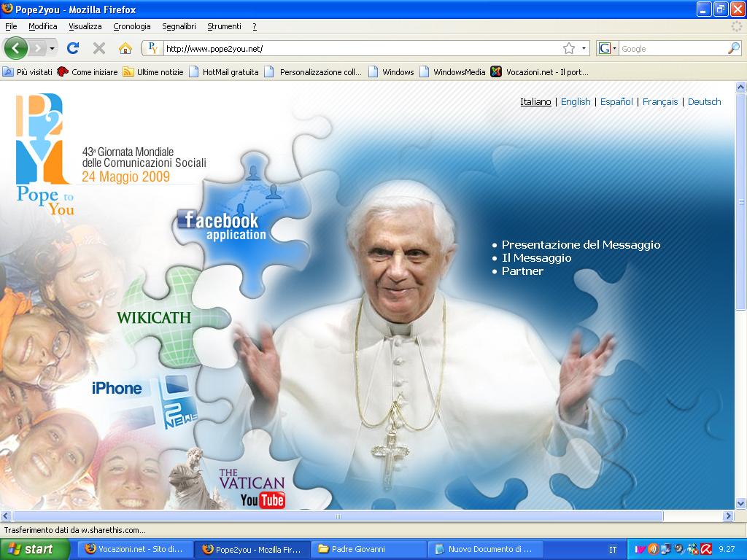Click the horizontal scrollbar left arrow
This screenshot has height=560, width=747.
click(x=6, y=516)
